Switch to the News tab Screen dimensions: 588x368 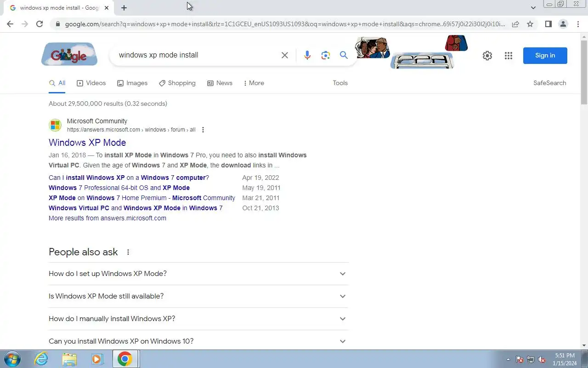(220, 83)
